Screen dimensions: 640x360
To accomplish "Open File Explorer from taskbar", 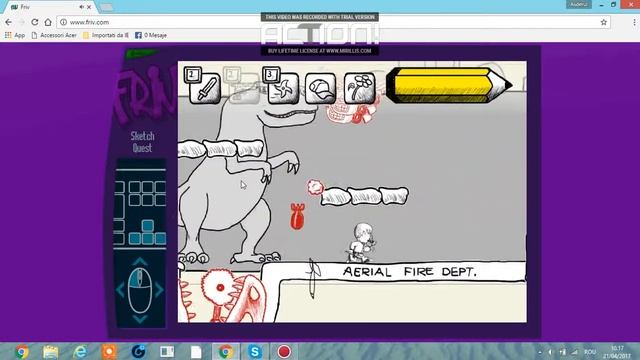I will (51, 351).
